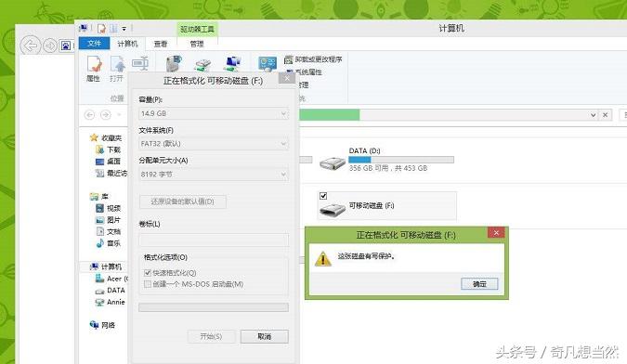Uncheck the checkbox on removable disk F:
Viewport: 627px width, 364px height.
coord(323,196)
